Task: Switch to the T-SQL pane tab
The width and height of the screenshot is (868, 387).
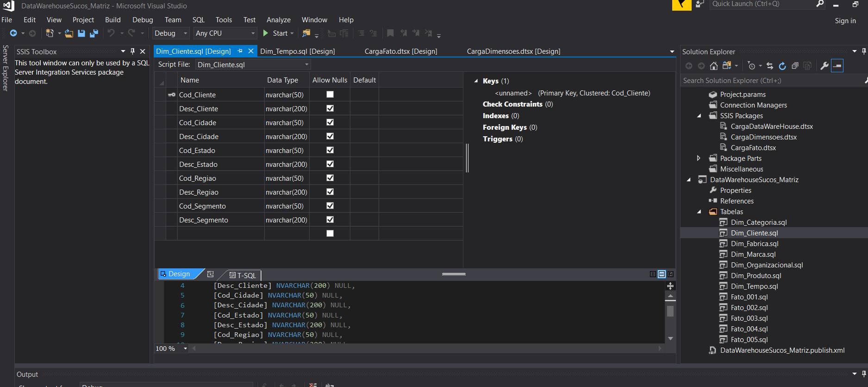Action: [x=243, y=275]
